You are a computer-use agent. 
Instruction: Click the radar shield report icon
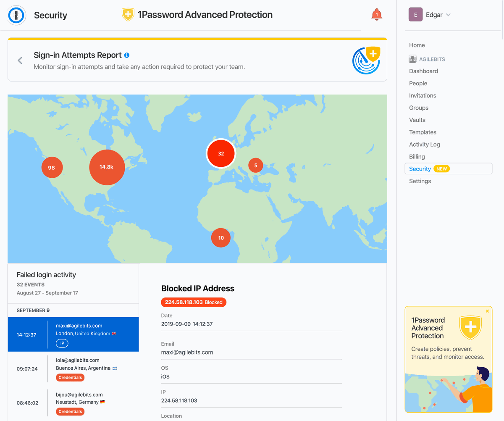tap(366, 61)
